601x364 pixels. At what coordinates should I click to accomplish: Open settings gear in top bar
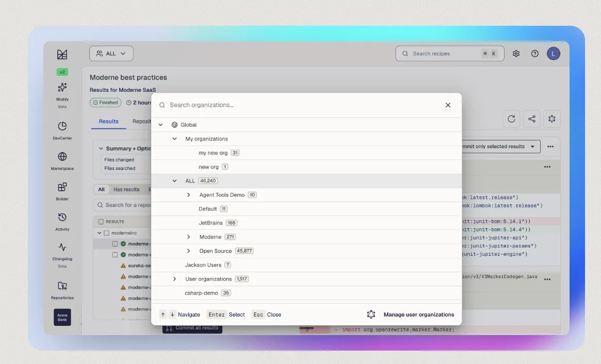tap(516, 54)
